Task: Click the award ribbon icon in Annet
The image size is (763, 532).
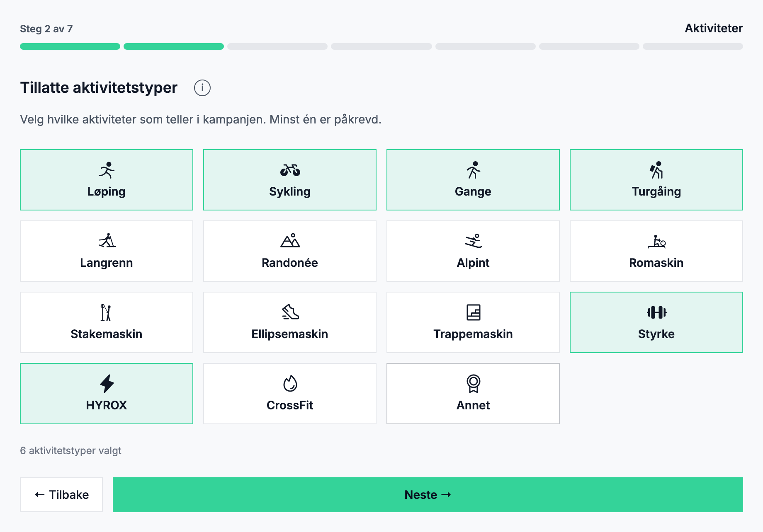Action: (473, 384)
